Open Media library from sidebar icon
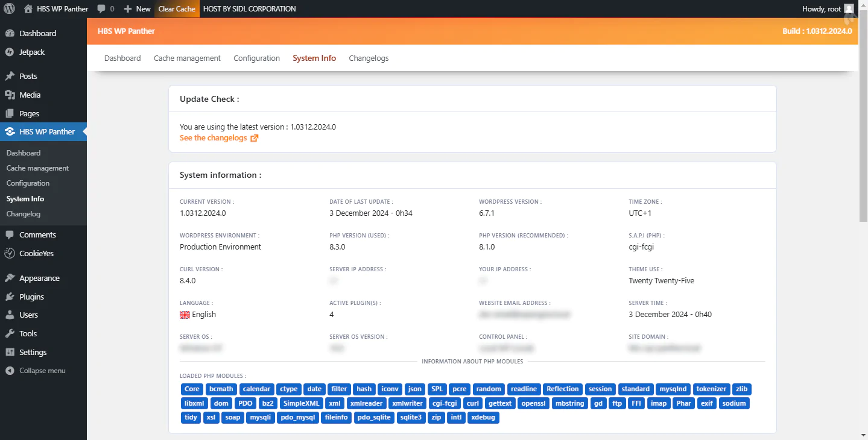 click(x=10, y=95)
